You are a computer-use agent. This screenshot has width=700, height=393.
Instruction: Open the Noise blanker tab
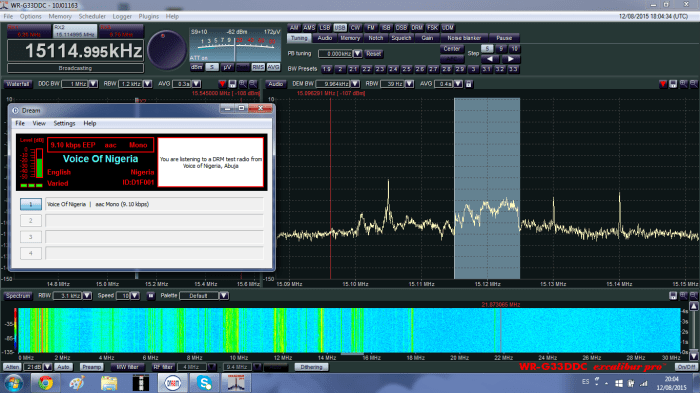click(464, 38)
